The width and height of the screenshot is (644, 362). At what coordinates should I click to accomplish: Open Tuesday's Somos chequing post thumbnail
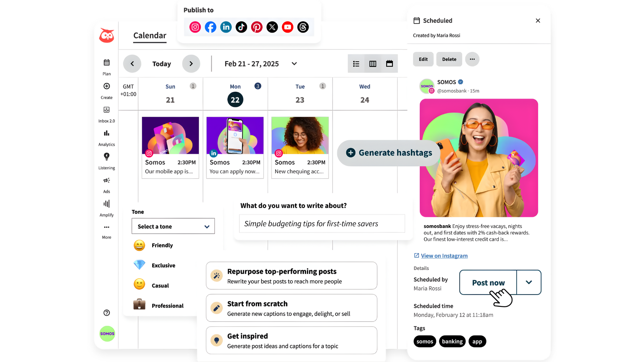click(x=300, y=135)
